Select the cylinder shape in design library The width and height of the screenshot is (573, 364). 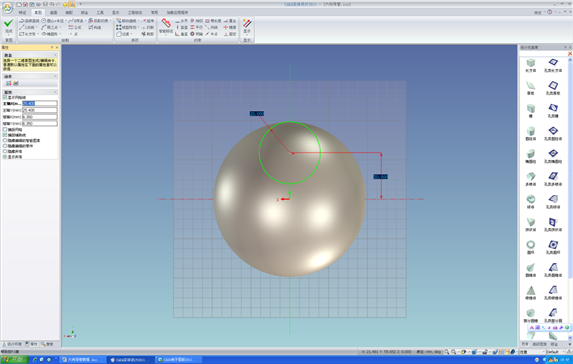[531, 131]
